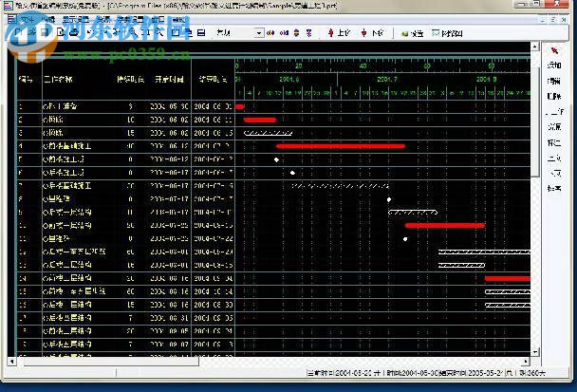Screen dimensions: 577x392
Task: Click the white milestone diamond in row 11
Action: point(405,239)
